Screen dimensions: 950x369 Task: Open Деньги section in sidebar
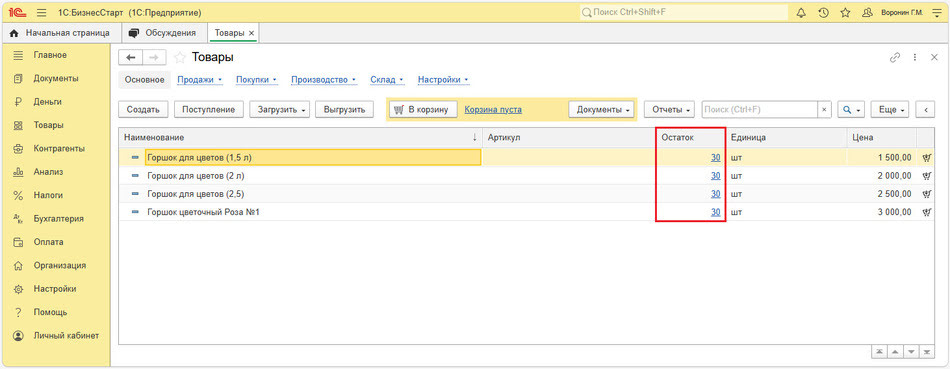coord(55,102)
